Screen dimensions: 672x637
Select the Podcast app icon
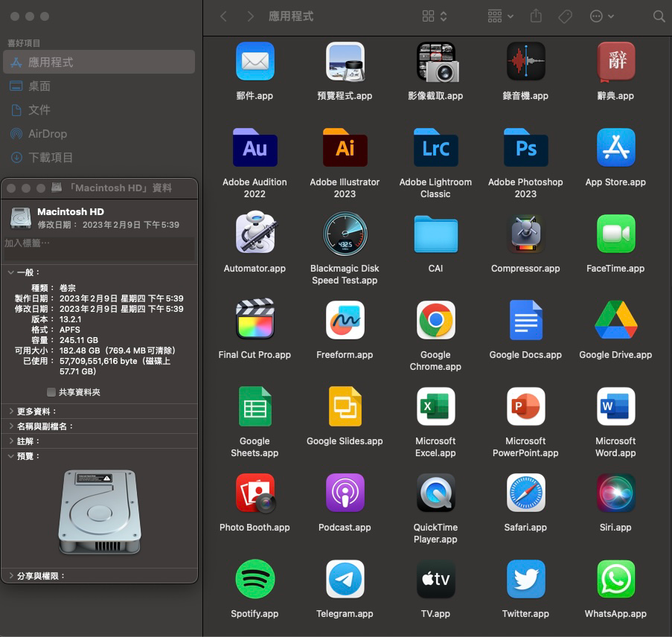click(345, 493)
